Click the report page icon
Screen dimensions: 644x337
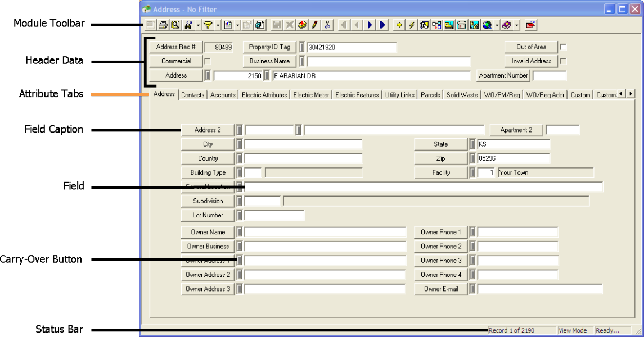228,25
